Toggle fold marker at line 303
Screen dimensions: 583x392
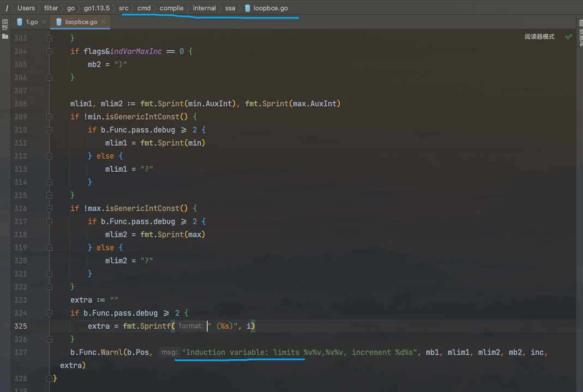pyautogui.click(x=49, y=38)
